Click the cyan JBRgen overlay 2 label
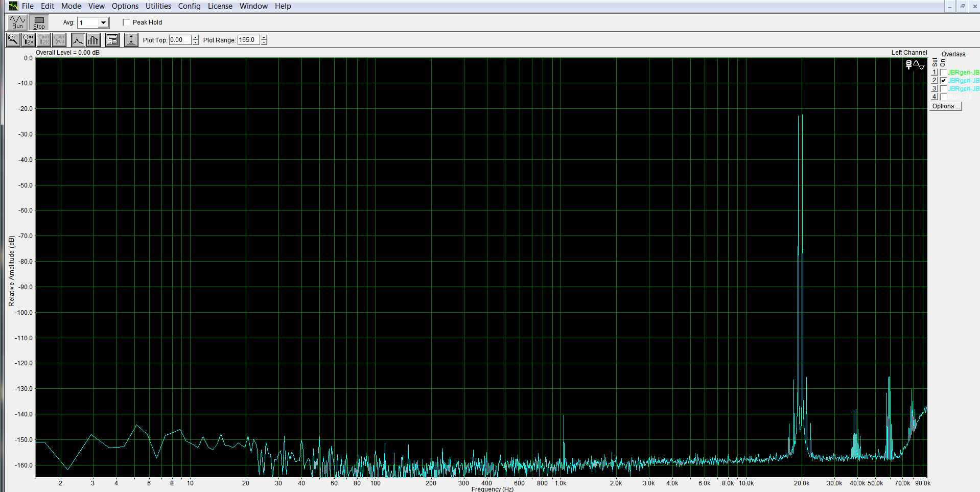The height and width of the screenshot is (492, 980). tap(964, 81)
